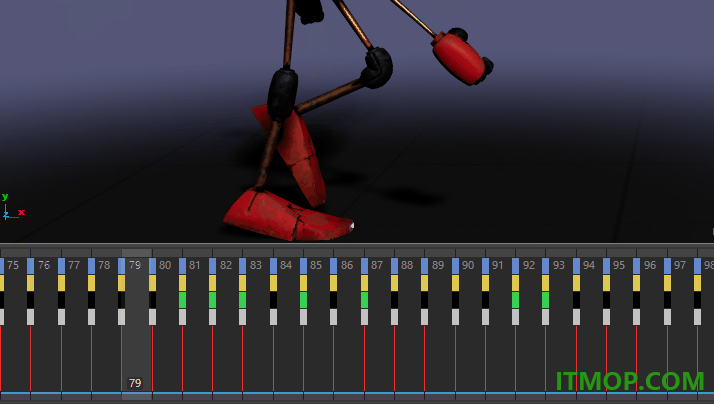This screenshot has width=714, height=404.
Task: Jump to frame 82
Action: tap(226, 265)
